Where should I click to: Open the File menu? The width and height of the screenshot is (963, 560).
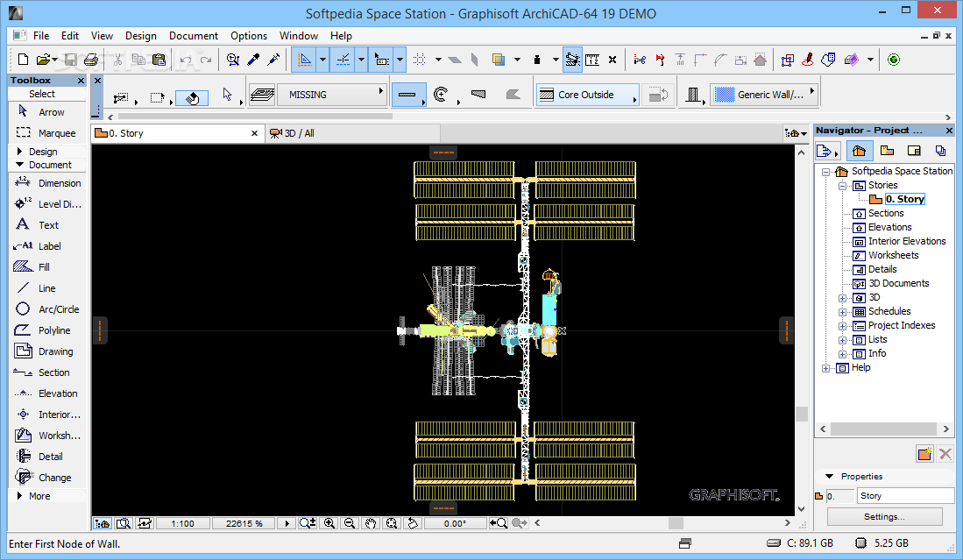41,36
